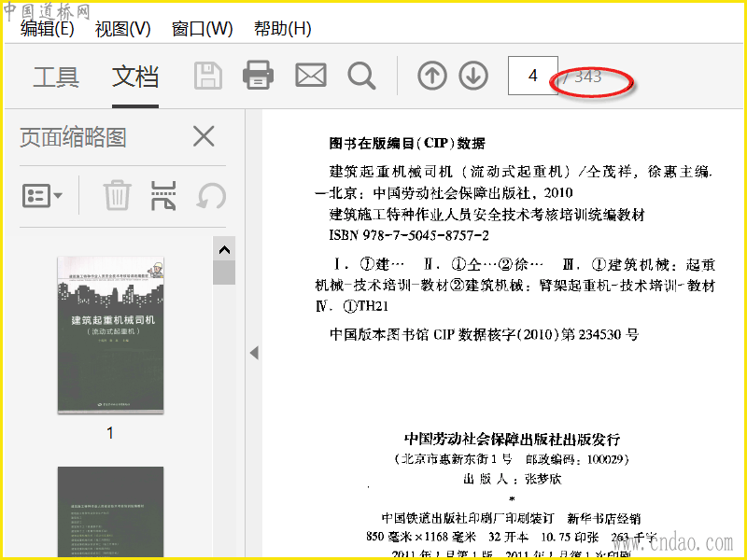Click the 中国版本图书馆 CIP 数据核字 line
The height and width of the screenshot is (560, 747).
pos(484,335)
